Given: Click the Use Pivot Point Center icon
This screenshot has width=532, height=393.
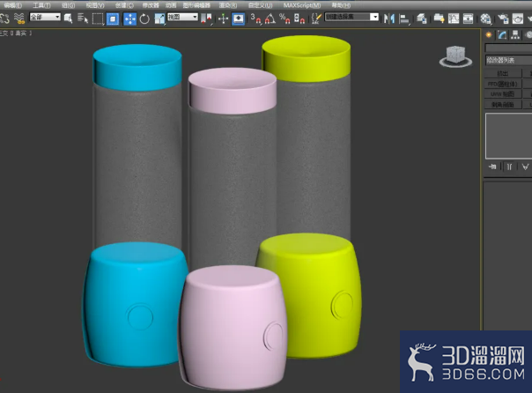Looking at the screenshot, I should 206,19.
